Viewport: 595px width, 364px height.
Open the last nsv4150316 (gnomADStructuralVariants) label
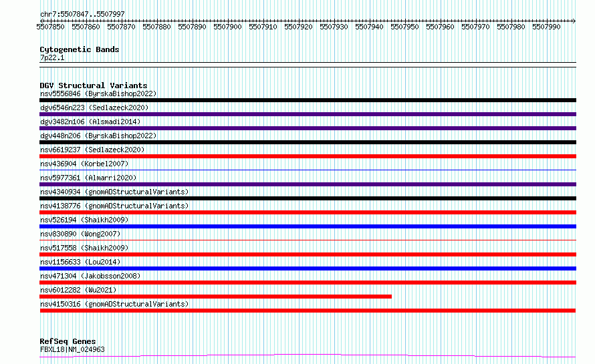[114, 304]
